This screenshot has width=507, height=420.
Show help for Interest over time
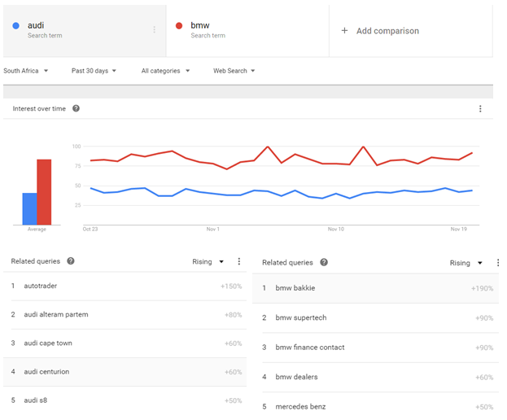click(x=76, y=108)
